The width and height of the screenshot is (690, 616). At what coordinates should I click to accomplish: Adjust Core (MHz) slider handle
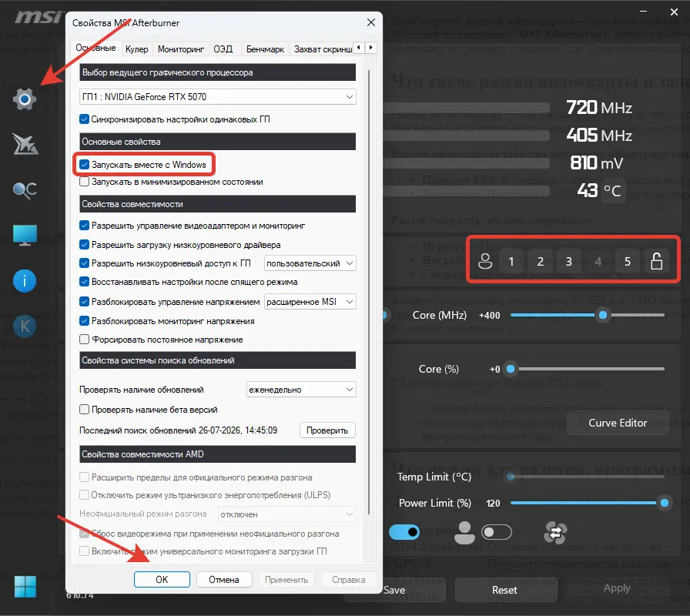[x=603, y=315]
